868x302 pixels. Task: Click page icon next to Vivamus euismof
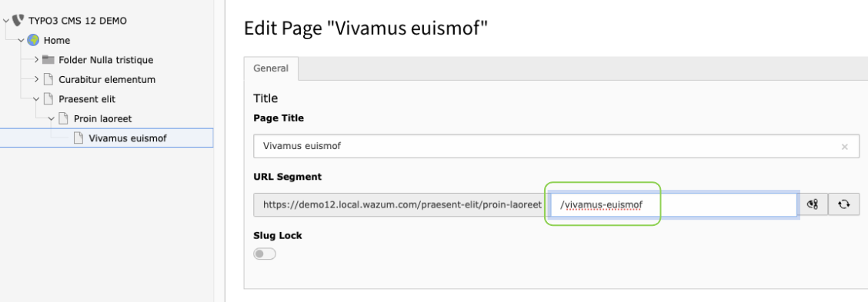tap(78, 138)
